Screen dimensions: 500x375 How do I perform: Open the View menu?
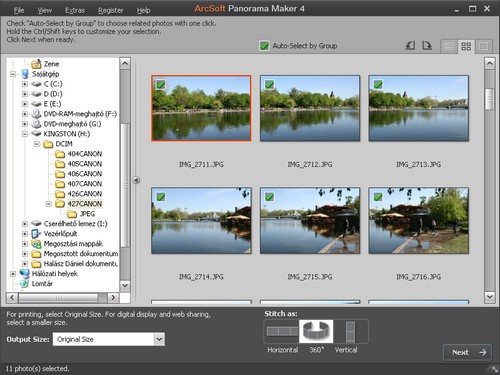click(45, 10)
